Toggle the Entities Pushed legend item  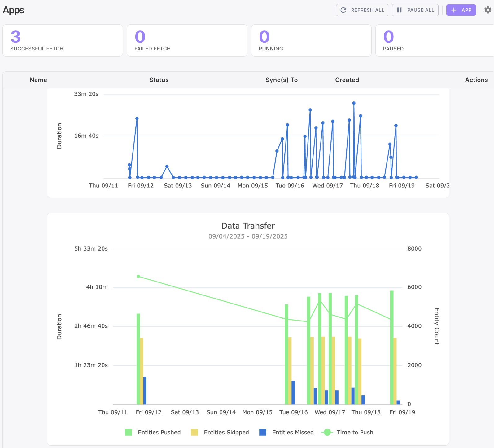[153, 432]
